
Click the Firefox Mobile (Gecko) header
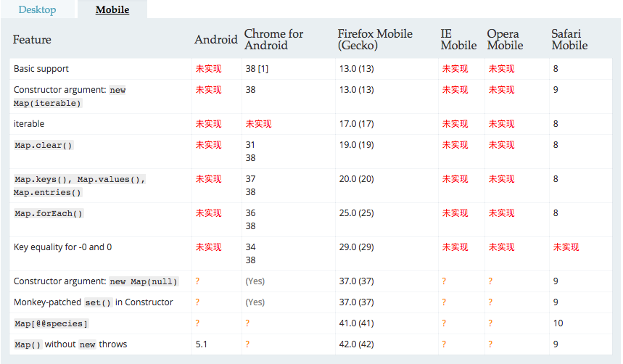tap(375, 39)
